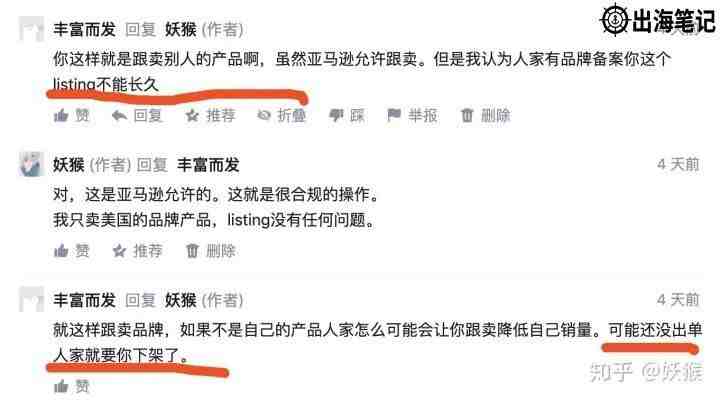Fold the first comment using 折叠
The height and width of the screenshot is (401, 720).
[x=281, y=115]
